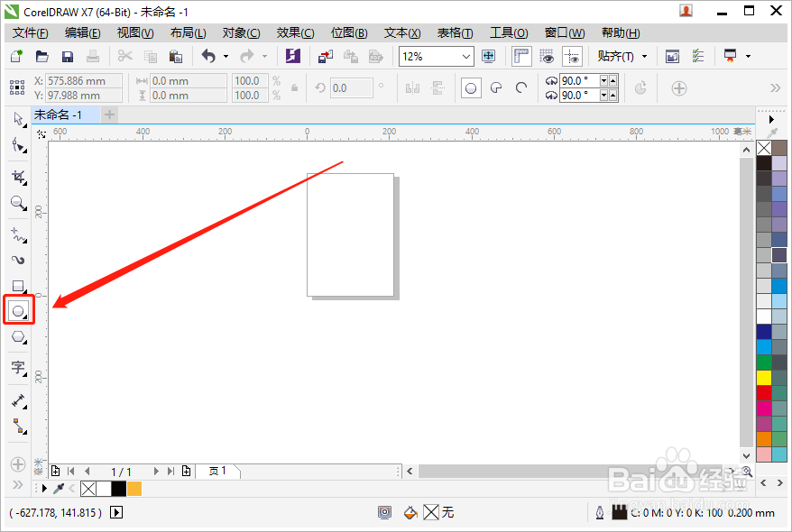Select the Text tool
Image resolution: width=792 pixels, height=532 pixels.
click(x=19, y=368)
